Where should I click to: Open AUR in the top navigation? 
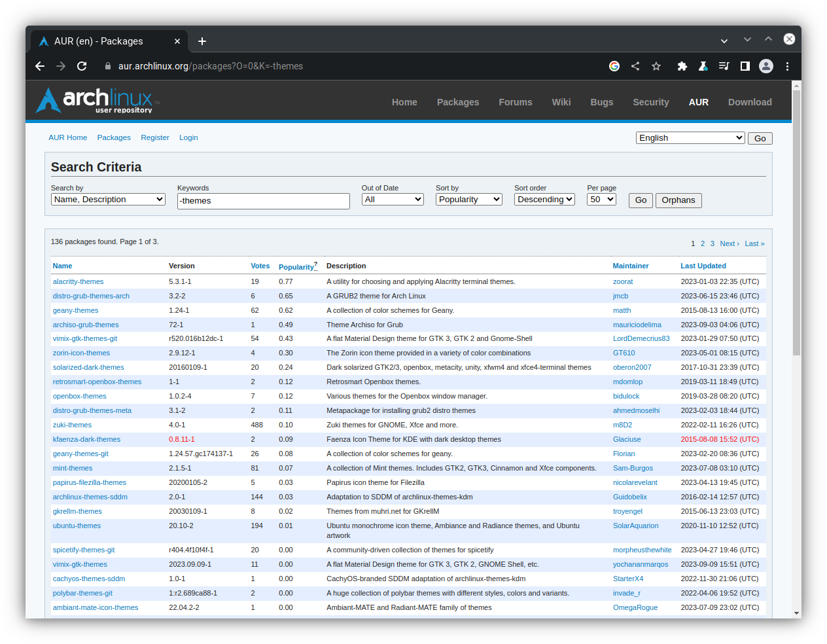tap(699, 102)
